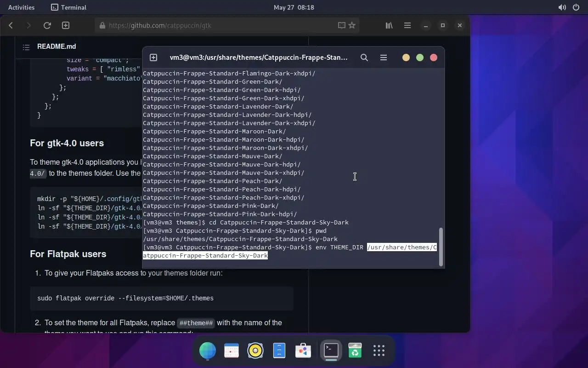The image size is (588, 368).
Task: Open the clock showing May 27 08:18
Action: 294,7
